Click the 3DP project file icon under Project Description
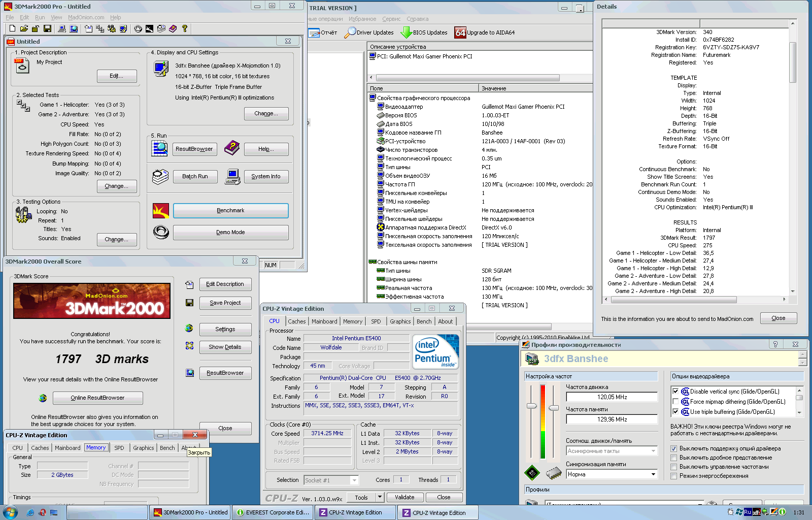Viewport: 812px width, 520px height. tap(22, 66)
